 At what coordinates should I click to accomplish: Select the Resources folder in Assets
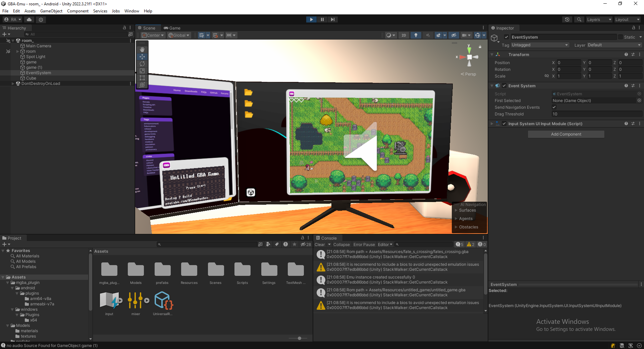coord(189,273)
